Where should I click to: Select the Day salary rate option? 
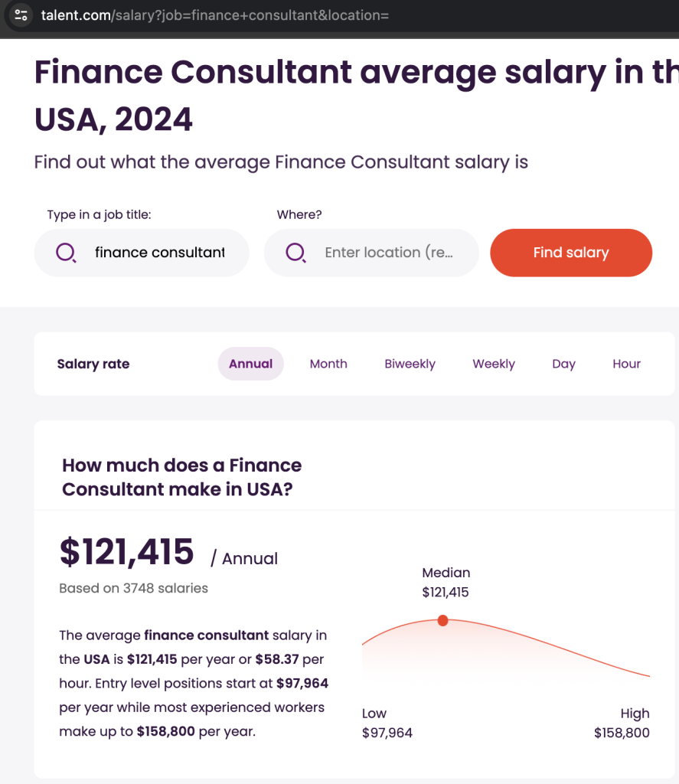[x=563, y=364]
